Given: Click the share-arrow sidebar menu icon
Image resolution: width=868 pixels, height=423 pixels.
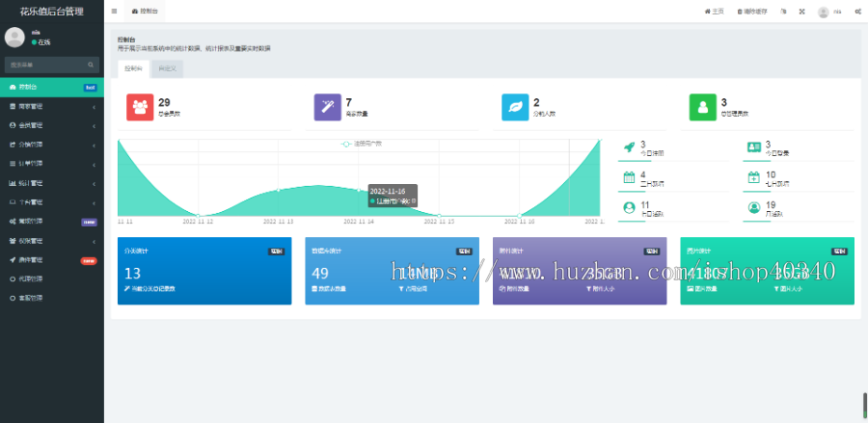Looking at the screenshot, I should click(13, 145).
